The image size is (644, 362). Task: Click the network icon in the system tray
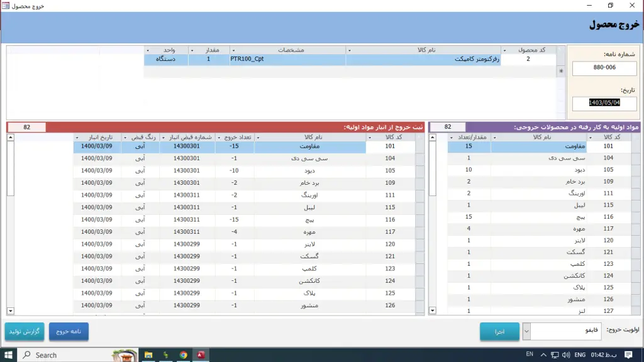(x=554, y=354)
